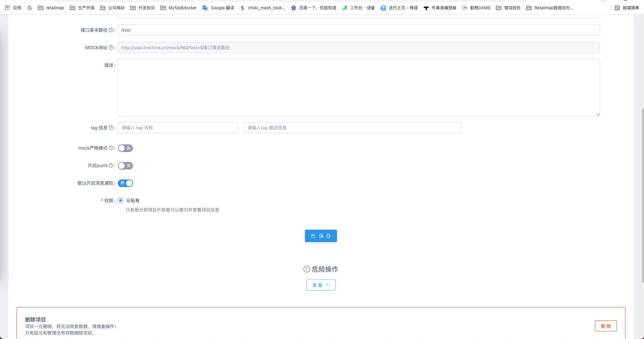
Task: Open the 工作台·语雀 bookmark
Action: coord(358,8)
